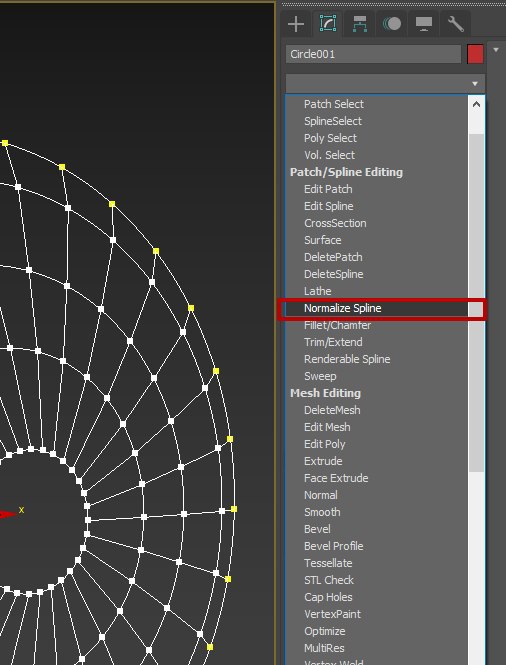Select MultiRes modifier entry
The height and width of the screenshot is (665, 506).
(324, 647)
